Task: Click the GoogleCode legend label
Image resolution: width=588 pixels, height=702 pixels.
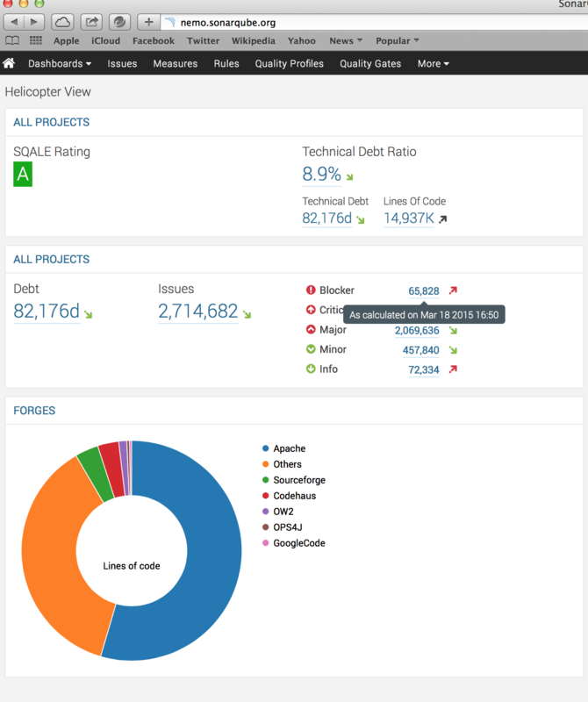Action: (x=299, y=542)
